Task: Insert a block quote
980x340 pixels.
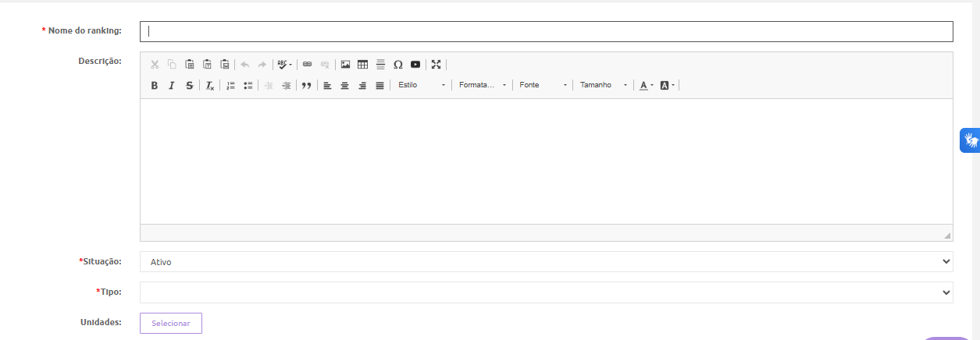Action: coord(306,85)
